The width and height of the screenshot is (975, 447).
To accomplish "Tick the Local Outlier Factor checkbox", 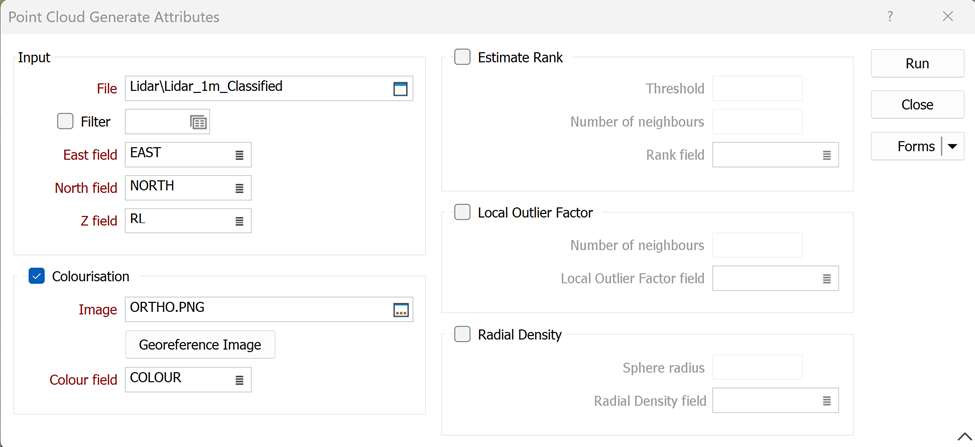I will (x=462, y=212).
